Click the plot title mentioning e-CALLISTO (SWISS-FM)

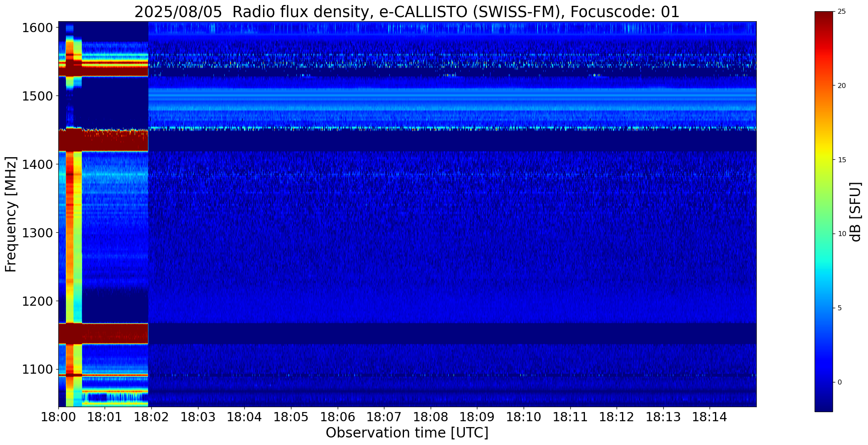point(407,12)
